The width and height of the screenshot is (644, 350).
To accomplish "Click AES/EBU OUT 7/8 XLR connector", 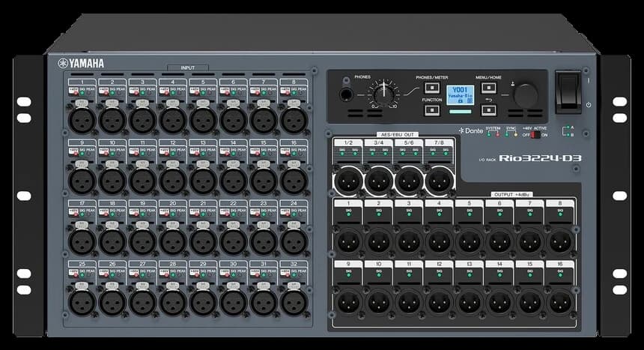I will (440, 181).
